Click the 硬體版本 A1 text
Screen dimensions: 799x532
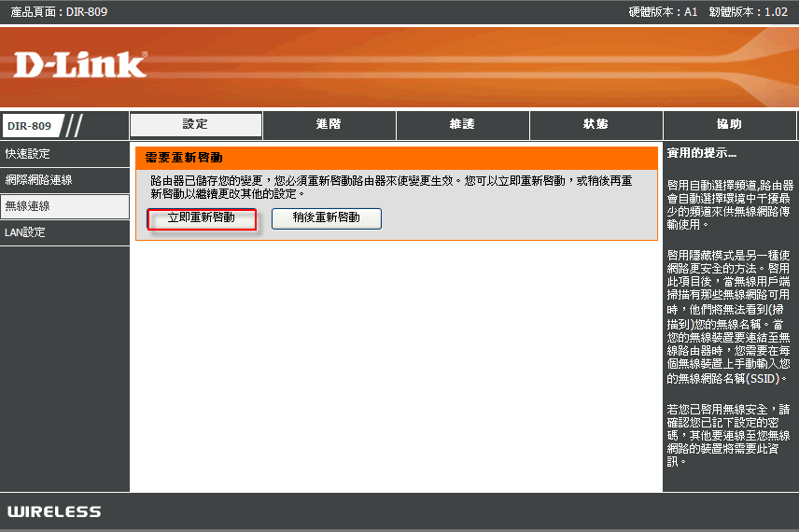(x=664, y=12)
